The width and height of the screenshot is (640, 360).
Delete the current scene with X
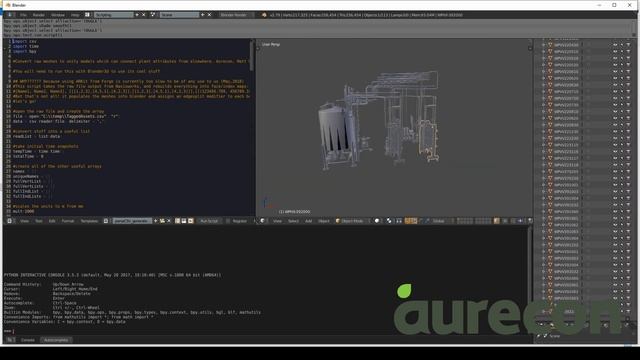209,15
